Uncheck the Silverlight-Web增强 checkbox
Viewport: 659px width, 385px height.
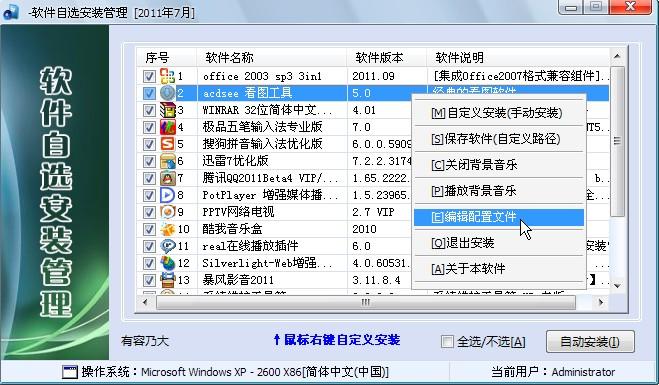[x=149, y=263]
